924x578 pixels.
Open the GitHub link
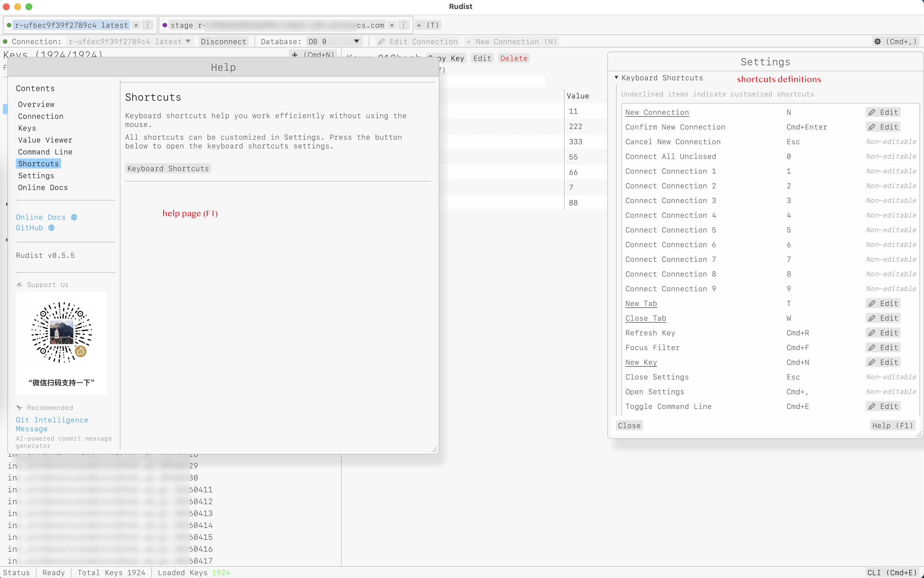click(x=35, y=227)
